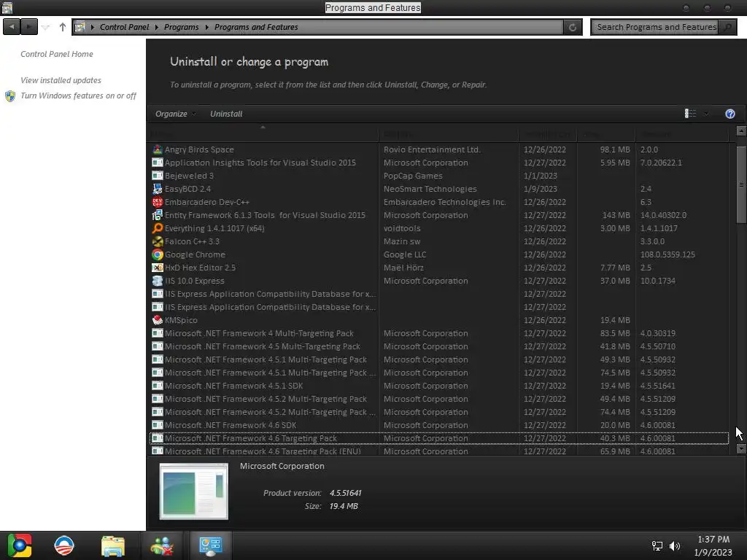747x560 pixels.
Task: Click the Control Panel taskbar button
Action: pos(211,545)
